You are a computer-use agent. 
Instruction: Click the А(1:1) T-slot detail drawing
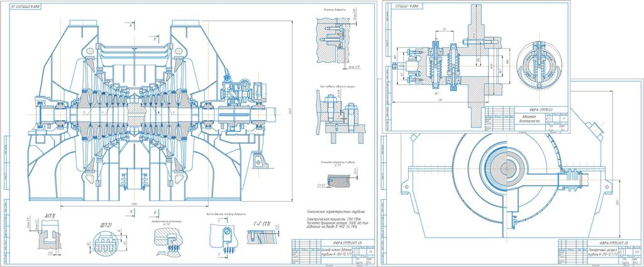49,236
